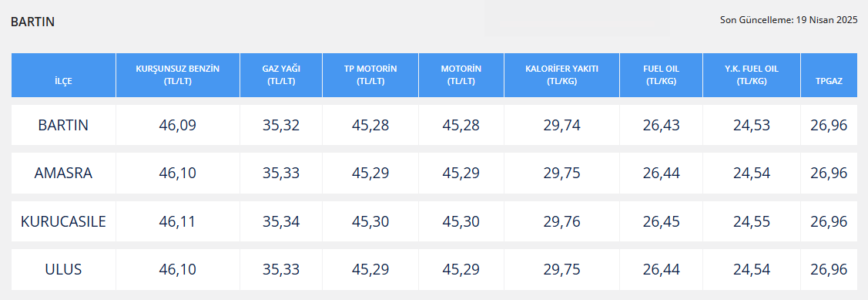Screen dimensions: 868x300
Task: Select Bartın fuel oil price 26,43
Action: 662,126
